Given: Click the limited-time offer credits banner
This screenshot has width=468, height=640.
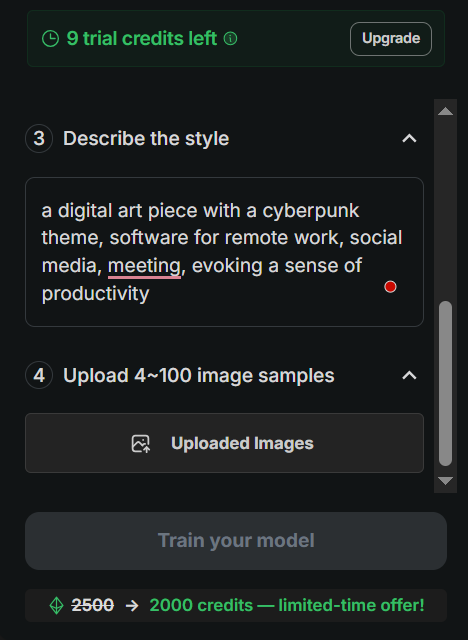Looking at the screenshot, I should point(236,605).
